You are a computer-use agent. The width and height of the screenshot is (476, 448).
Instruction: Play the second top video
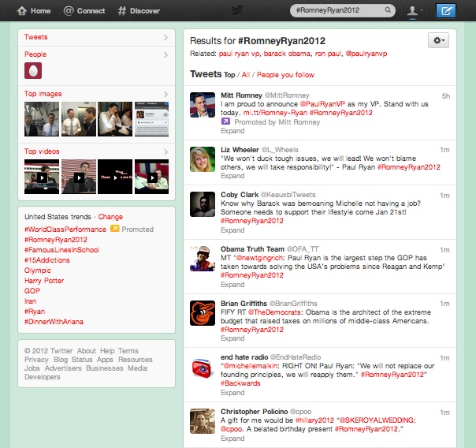[x=79, y=177]
